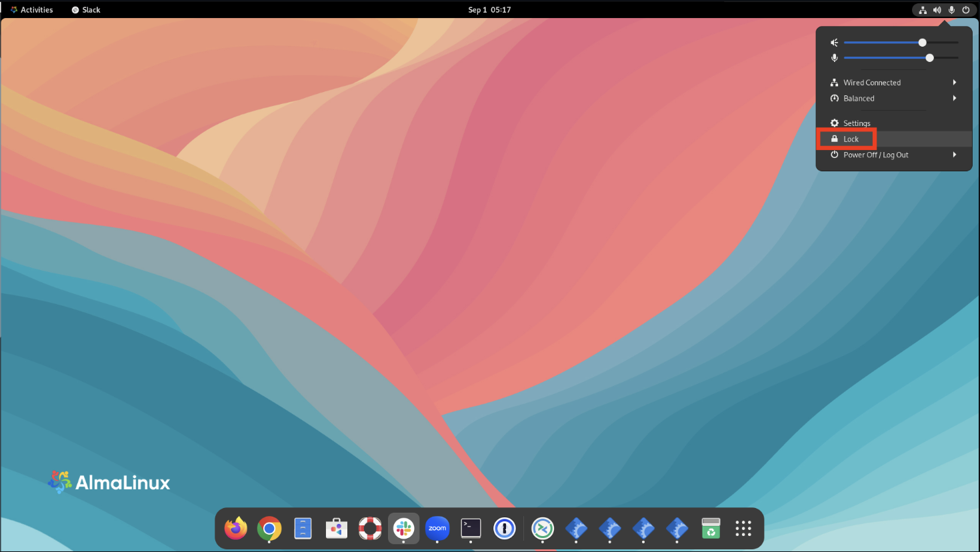Open Settings from the system menu
This screenshot has width=980, height=552.
click(857, 123)
